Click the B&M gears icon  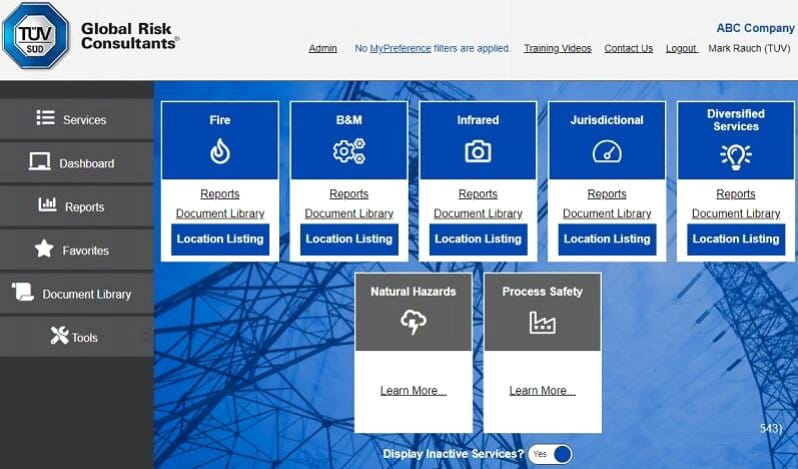349,151
